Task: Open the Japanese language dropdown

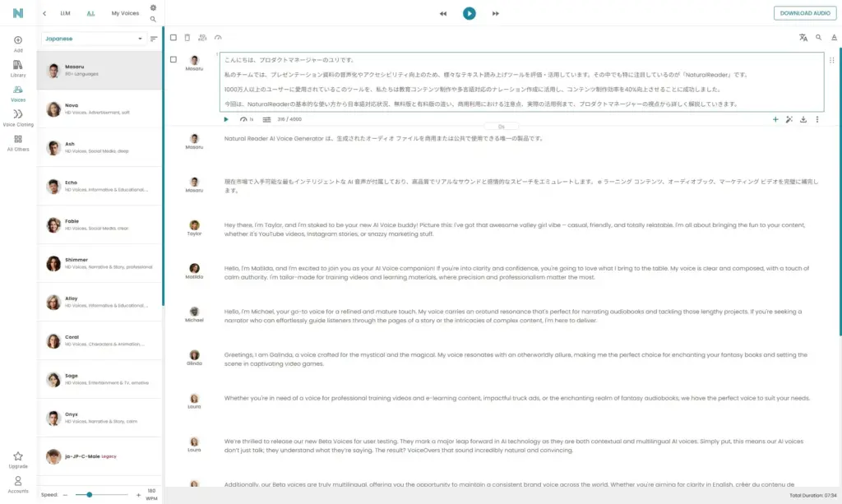Action: [94, 39]
